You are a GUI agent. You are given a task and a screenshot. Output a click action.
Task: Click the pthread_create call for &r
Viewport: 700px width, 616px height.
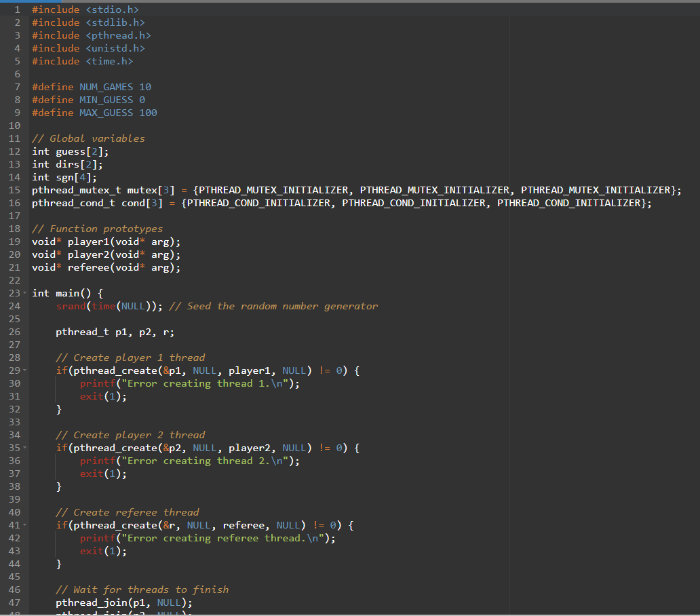point(190,525)
